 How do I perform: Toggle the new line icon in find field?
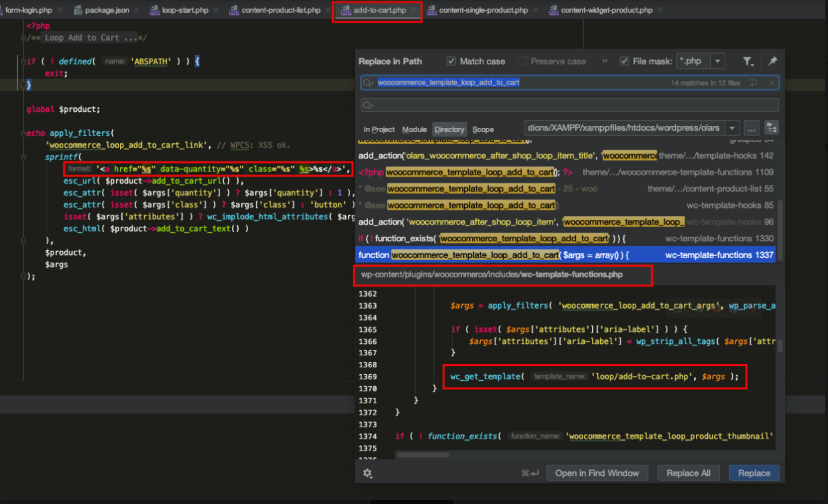tap(753, 83)
